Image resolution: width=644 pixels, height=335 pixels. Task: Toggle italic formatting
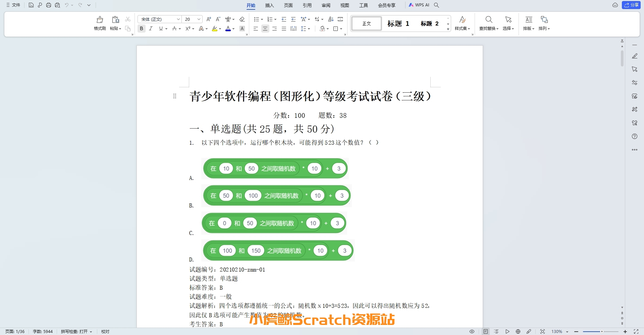click(x=151, y=29)
